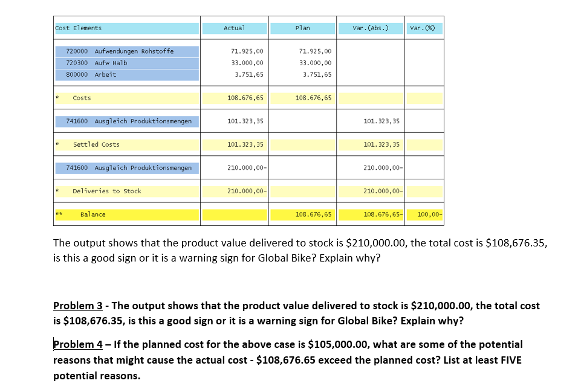
Task: Click the underlined Problem 3 heading
Action: tap(78, 306)
